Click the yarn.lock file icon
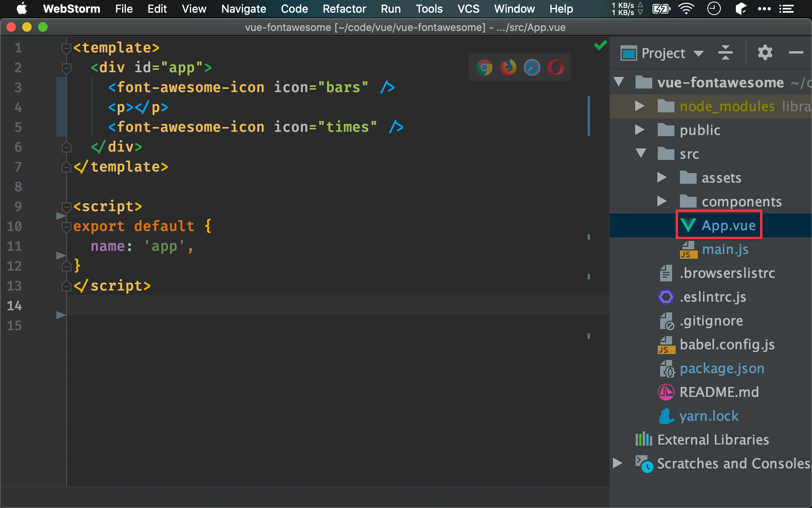Image resolution: width=812 pixels, height=508 pixels. click(666, 416)
